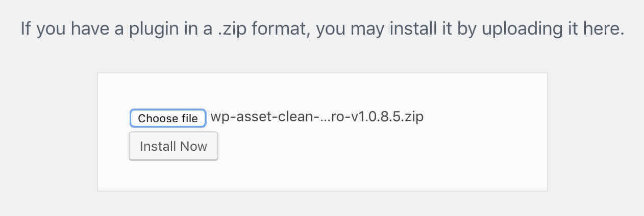The image size is (644, 216).
Task: Click the selected wp-asset-clean zip filename
Action: [317, 118]
